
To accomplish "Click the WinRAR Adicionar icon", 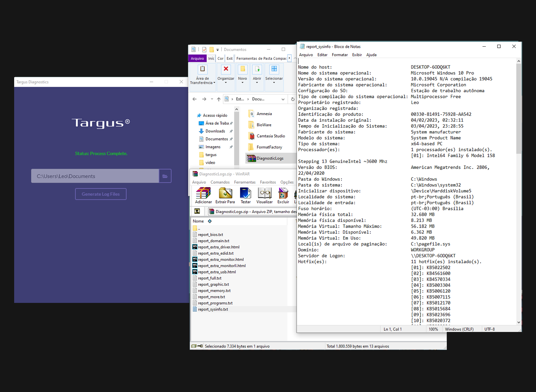I will click(x=203, y=194).
